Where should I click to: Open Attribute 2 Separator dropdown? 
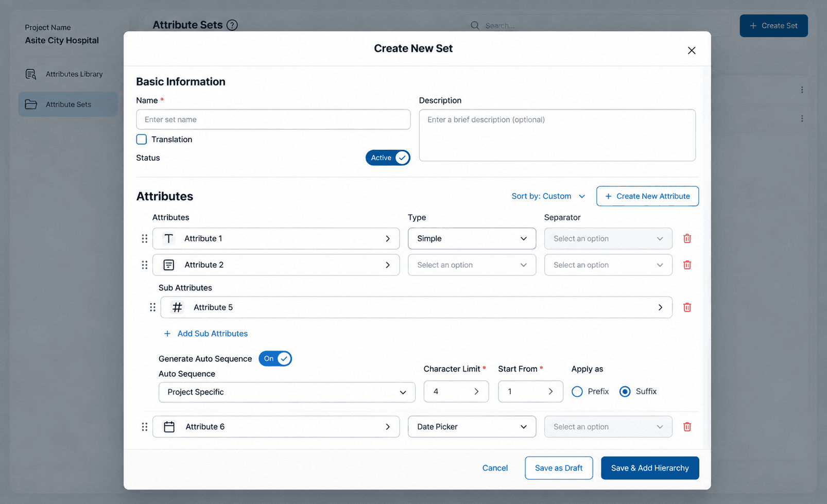pyautogui.click(x=608, y=265)
